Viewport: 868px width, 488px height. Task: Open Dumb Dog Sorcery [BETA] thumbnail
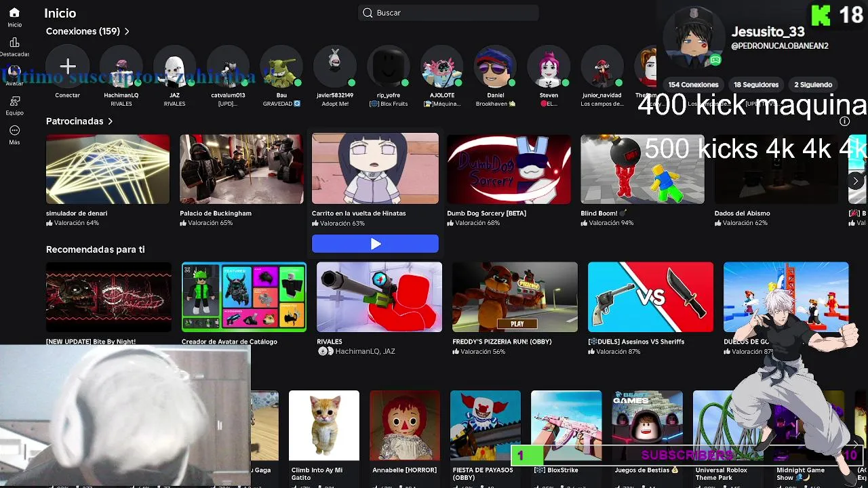tap(509, 169)
